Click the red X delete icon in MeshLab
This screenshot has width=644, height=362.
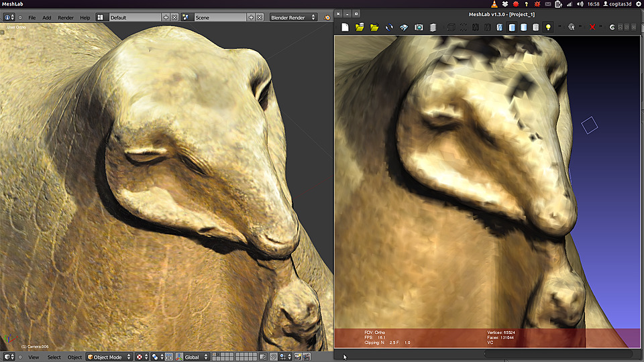click(592, 27)
